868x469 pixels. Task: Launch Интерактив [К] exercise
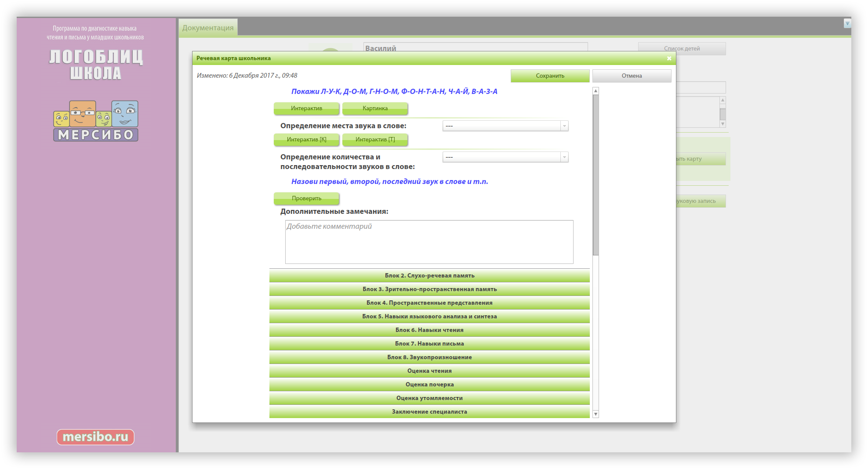tap(306, 140)
